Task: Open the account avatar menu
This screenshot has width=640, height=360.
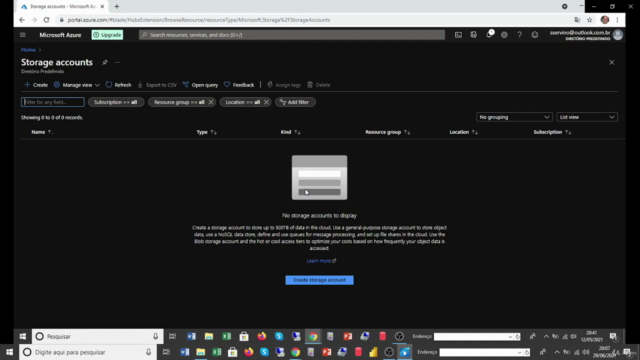Action: [x=618, y=35]
